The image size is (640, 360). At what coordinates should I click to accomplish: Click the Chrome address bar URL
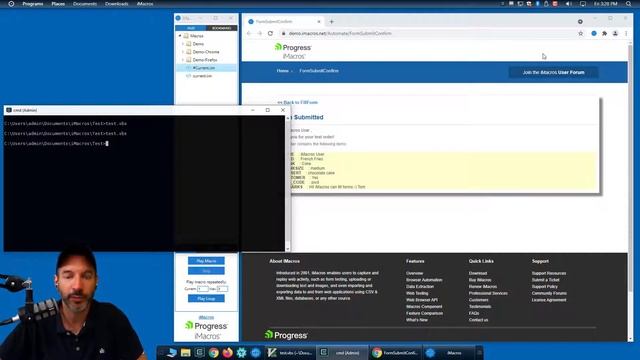click(340, 33)
